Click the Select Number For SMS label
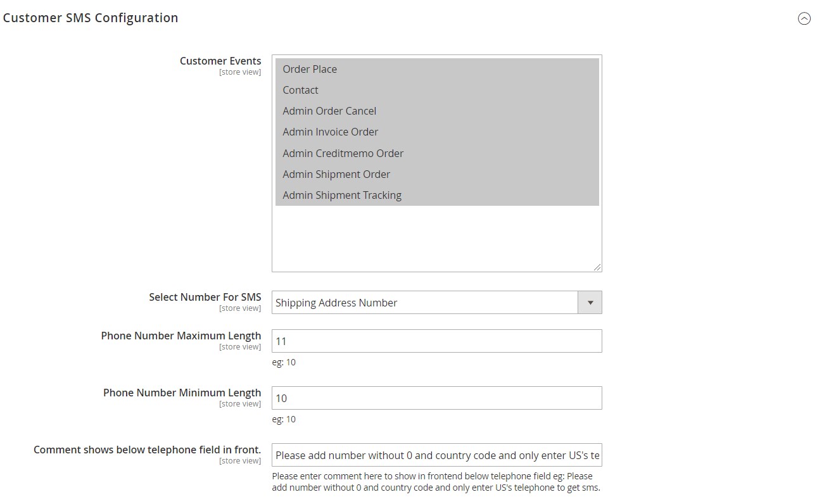The width and height of the screenshot is (817, 504). point(205,297)
